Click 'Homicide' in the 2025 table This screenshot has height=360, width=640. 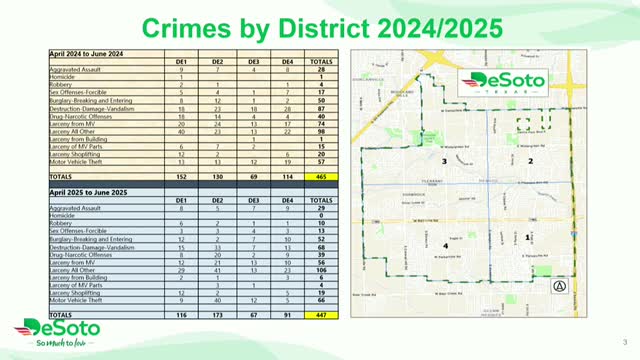[62, 215]
